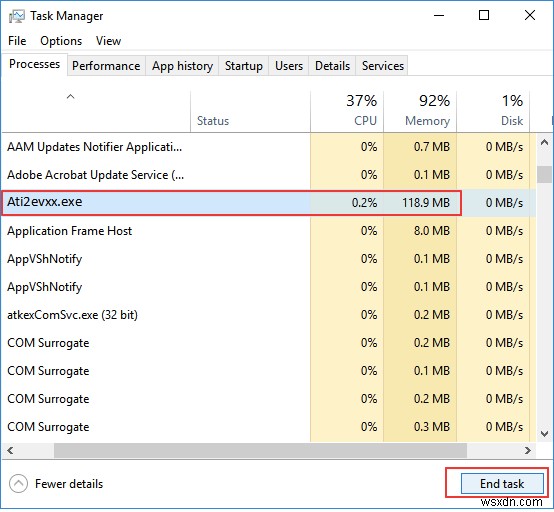Open the View menu
Viewport: 554px width, 512px height.
tap(108, 41)
